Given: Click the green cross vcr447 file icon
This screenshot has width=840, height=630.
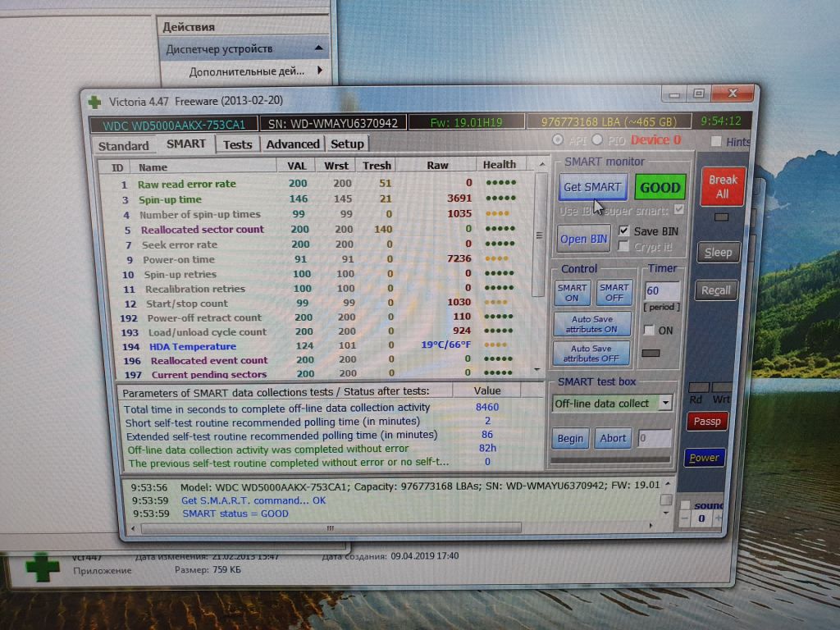Looking at the screenshot, I should [x=43, y=568].
